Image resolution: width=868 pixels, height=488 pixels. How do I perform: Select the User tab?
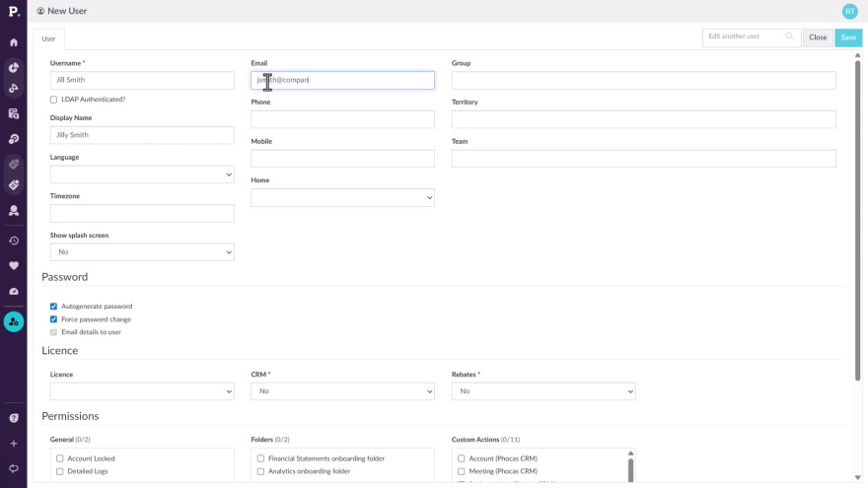tap(48, 38)
